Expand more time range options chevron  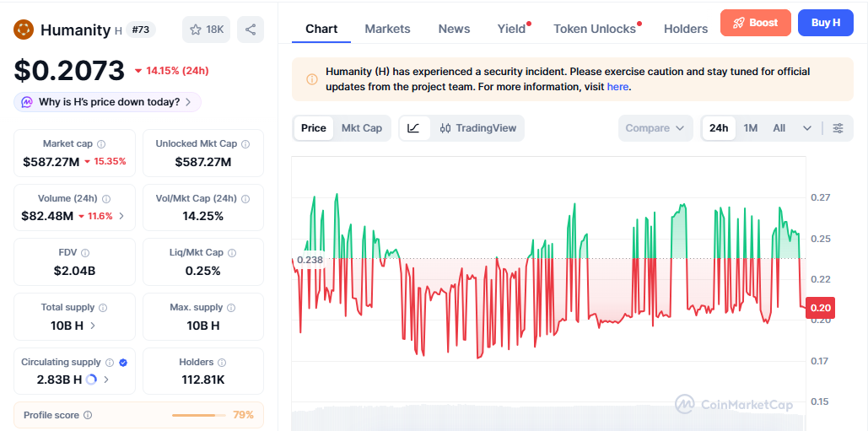807,128
